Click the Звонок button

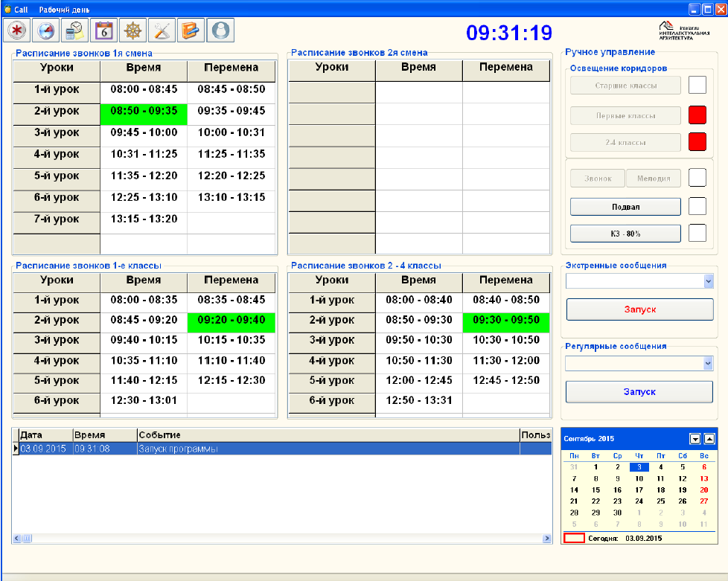pos(598,179)
